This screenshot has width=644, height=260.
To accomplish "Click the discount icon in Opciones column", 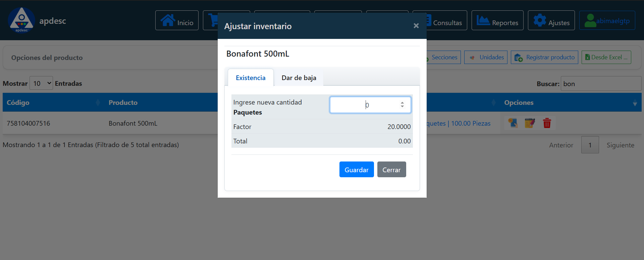I will click(x=513, y=123).
